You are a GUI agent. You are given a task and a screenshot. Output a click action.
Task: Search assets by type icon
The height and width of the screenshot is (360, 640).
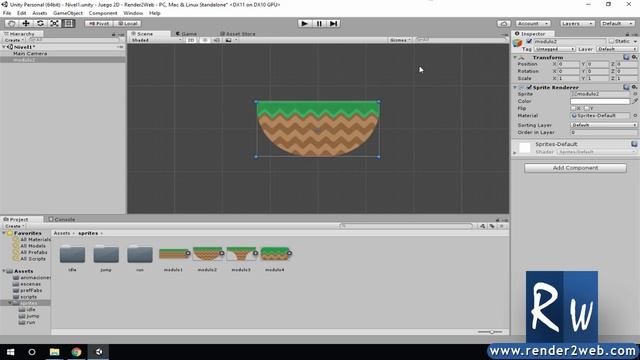click(x=482, y=226)
